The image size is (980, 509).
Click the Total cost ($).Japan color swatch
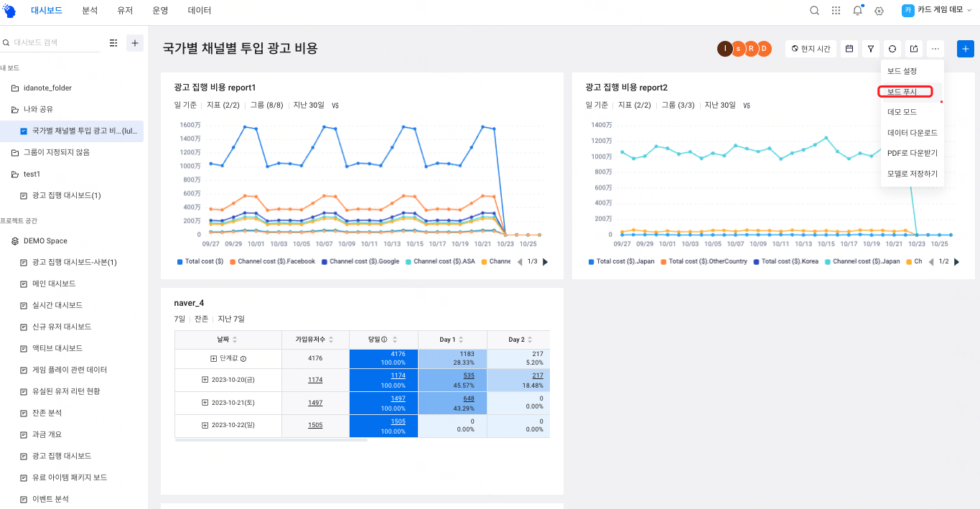pyautogui.click(x=591, y=262)
